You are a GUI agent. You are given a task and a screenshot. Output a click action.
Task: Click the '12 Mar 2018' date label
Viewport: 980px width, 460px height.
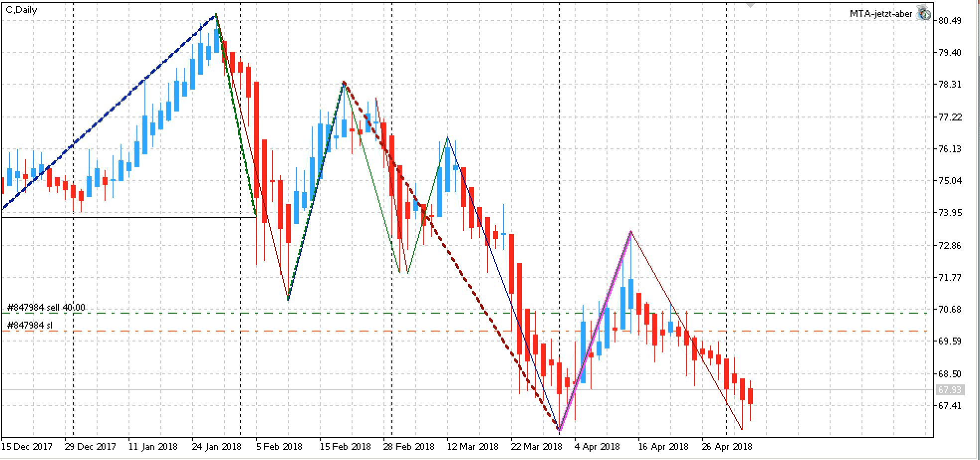[x=473, y=447]
